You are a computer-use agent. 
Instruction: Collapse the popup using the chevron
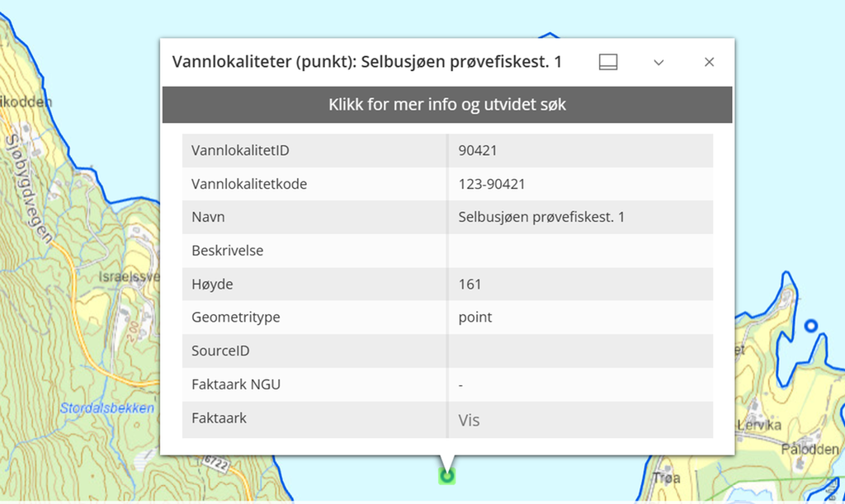pos(658,62)
